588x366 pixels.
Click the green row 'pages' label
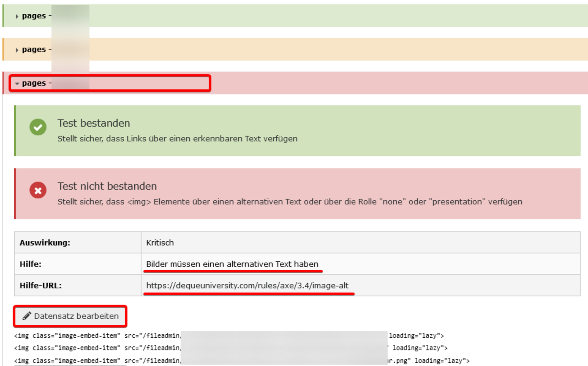34,16
